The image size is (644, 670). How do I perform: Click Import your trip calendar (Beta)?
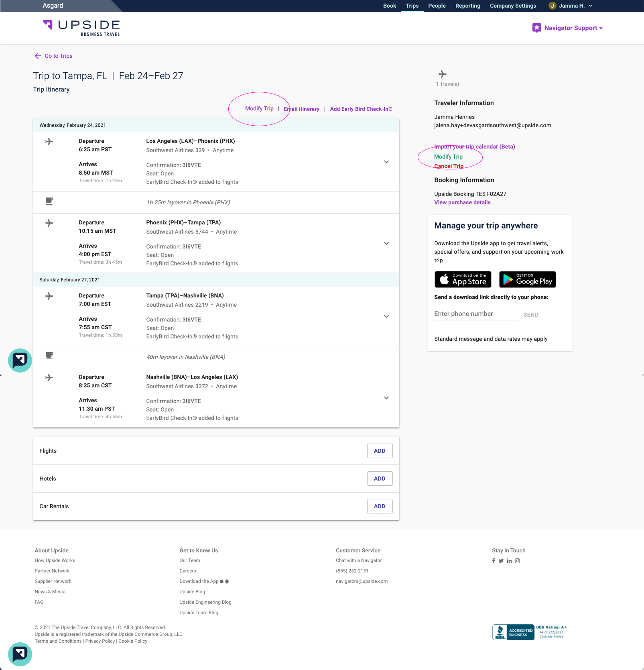475,147
